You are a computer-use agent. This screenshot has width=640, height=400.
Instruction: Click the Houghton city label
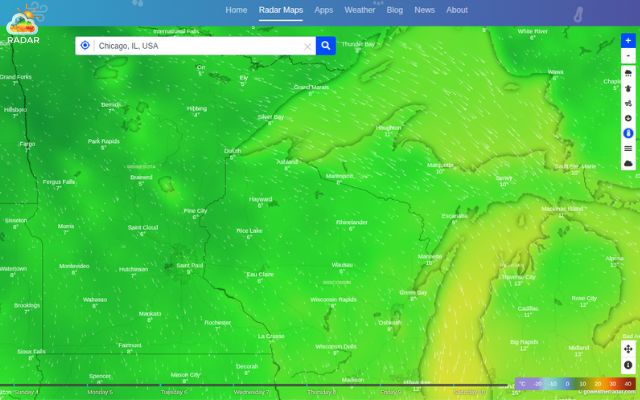click(x=388, y=128)
